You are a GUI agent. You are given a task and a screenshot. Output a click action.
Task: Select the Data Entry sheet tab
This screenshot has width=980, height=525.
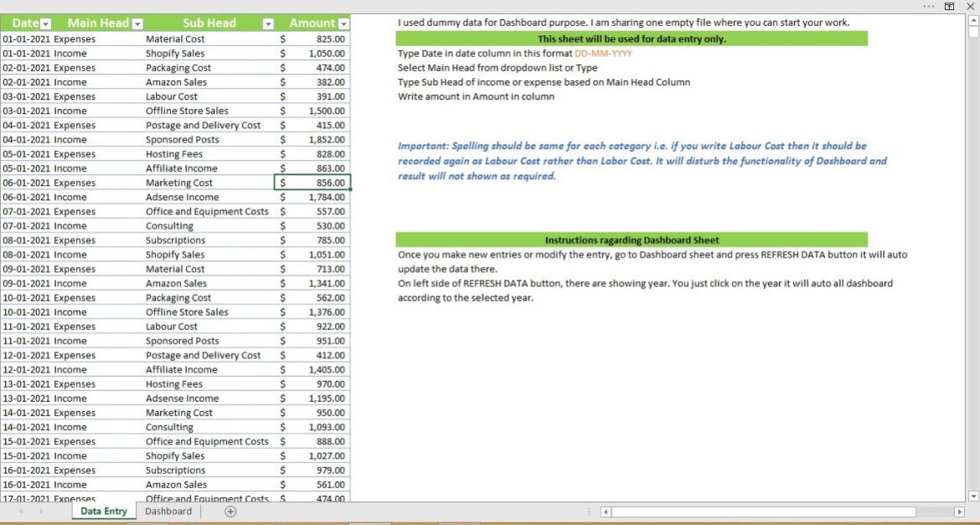pos(103,511)
